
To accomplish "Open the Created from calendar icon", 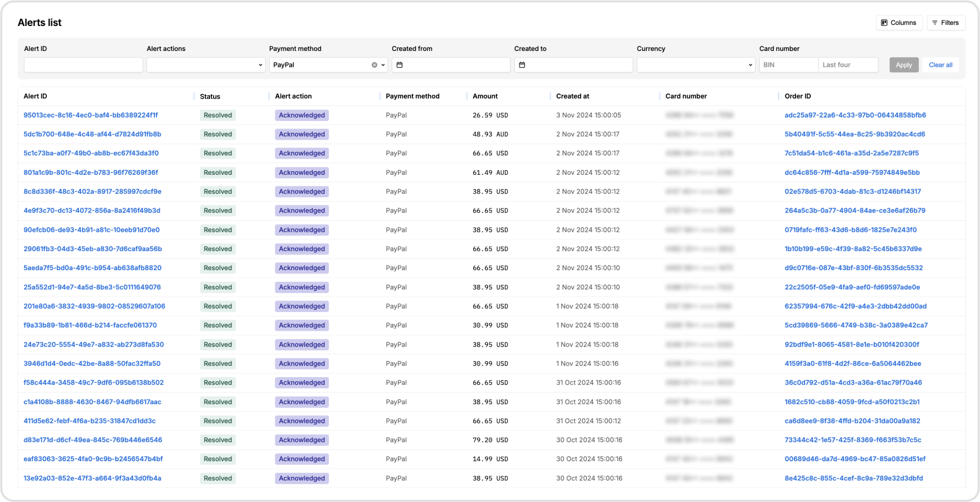I will (400, 65).
